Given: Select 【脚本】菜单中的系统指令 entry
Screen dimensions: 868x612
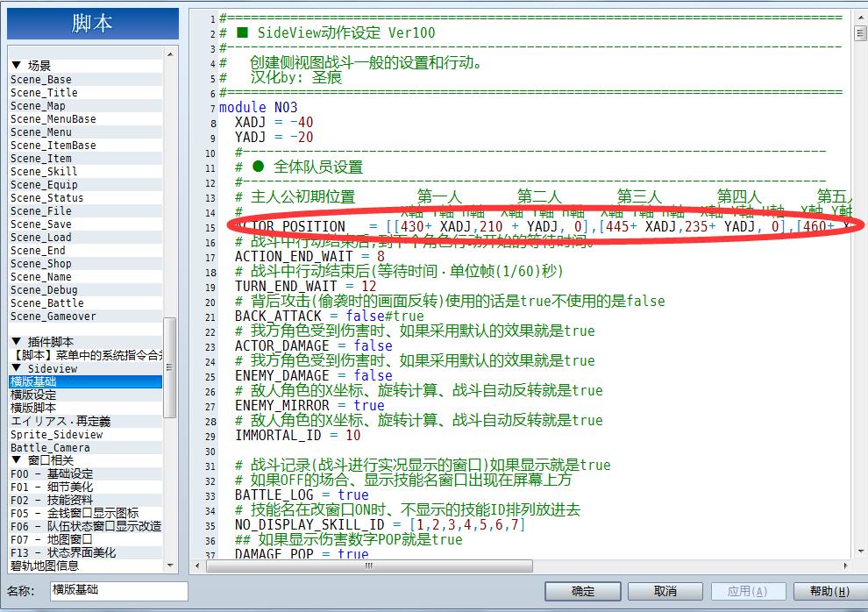Looking at the screenshot, I should point(86,355).
